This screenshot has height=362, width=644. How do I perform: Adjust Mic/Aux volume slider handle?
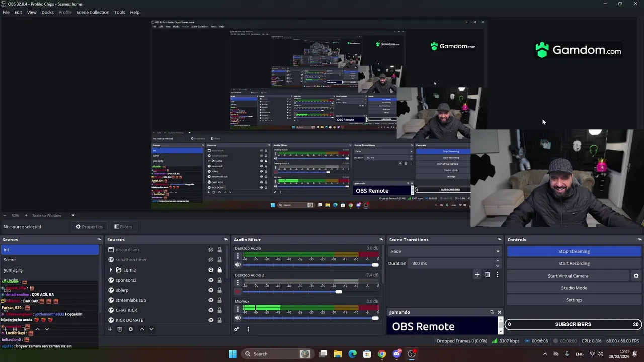tap(375, 318)
